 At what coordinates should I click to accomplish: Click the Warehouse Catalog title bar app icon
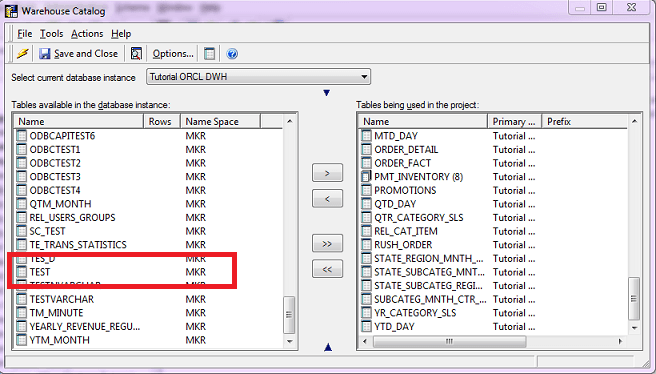tap(11, 10)
